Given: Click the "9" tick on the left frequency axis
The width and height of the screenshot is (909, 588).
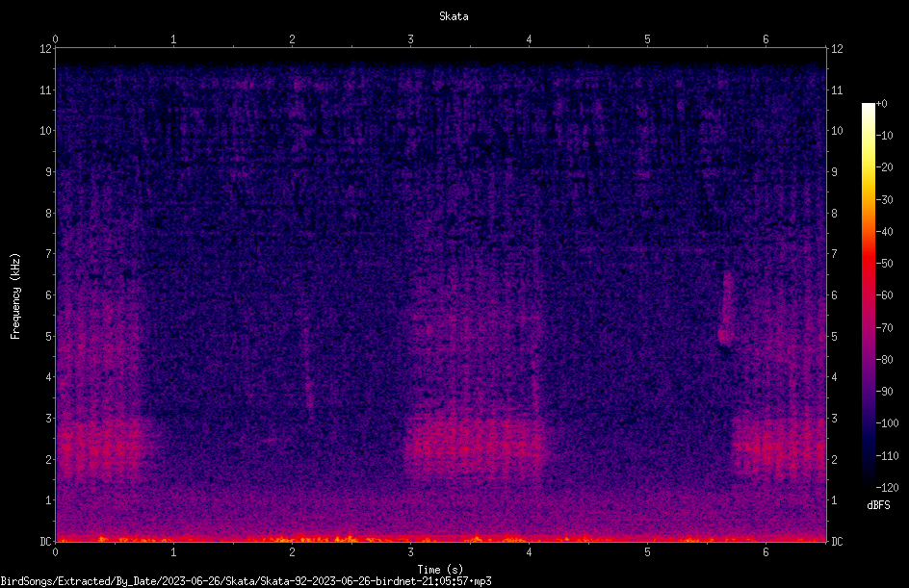Looking at the screenshot, I should pos(49,172).
